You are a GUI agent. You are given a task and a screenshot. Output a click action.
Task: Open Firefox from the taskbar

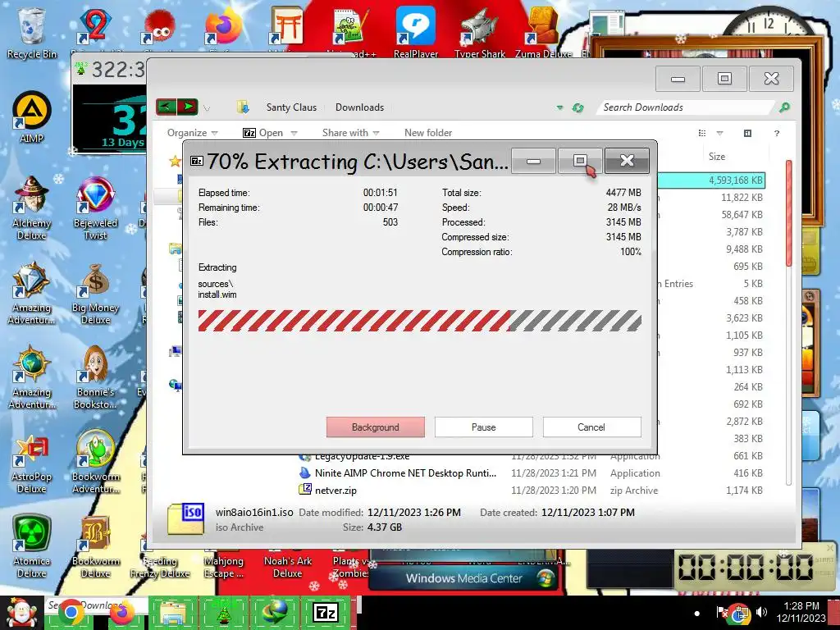122,612
